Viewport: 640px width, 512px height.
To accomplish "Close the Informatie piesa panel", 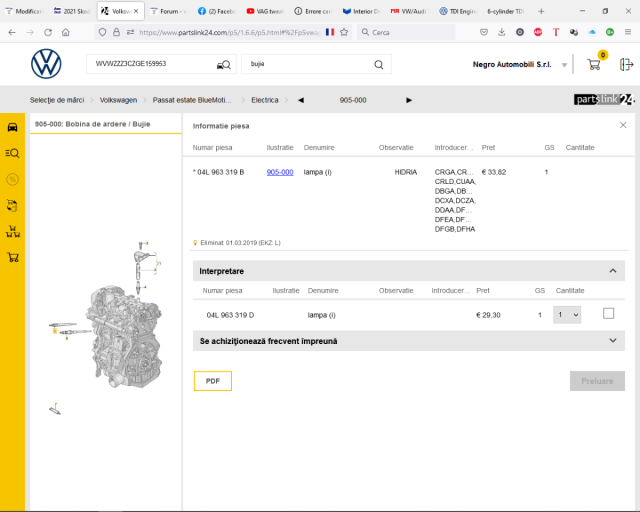I will click(623, 125).
